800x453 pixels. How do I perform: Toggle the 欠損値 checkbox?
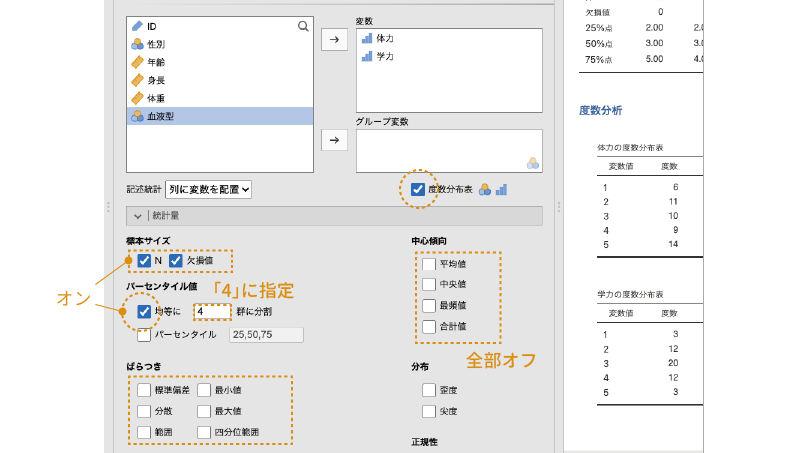click(x=176, y=261)
